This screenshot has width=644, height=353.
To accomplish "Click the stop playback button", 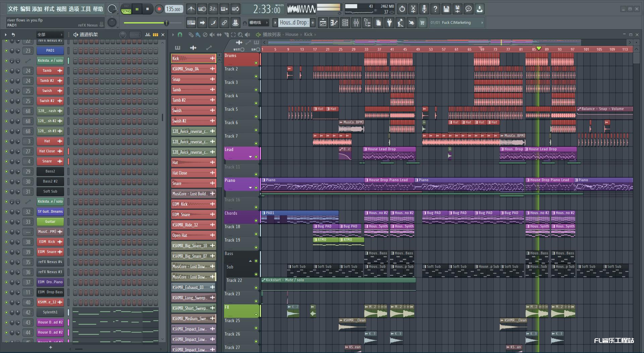I will [148, 9].
